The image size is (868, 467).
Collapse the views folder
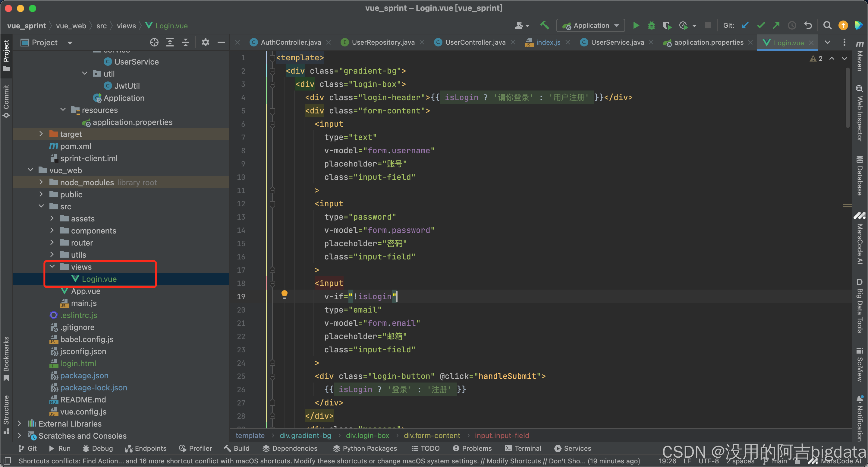(x=52, y=267)
